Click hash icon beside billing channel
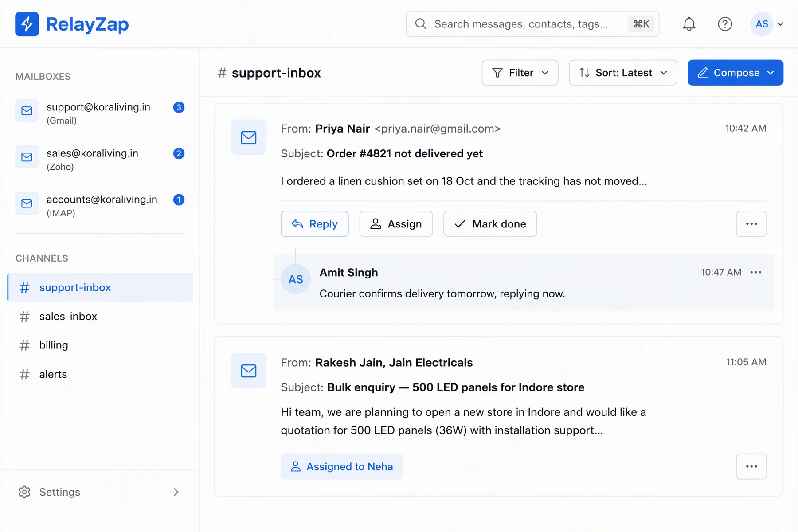This screenshot has width=798, height=532. (24, 345)
